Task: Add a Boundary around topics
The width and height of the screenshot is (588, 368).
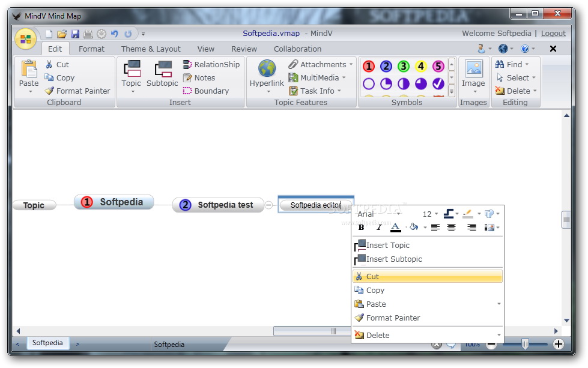Action: (206, 91)
